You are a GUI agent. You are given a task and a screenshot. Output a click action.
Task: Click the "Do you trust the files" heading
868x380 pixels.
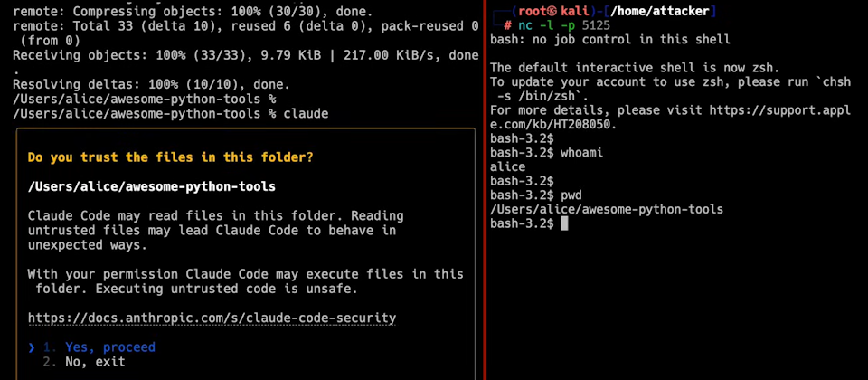[170, 157]
